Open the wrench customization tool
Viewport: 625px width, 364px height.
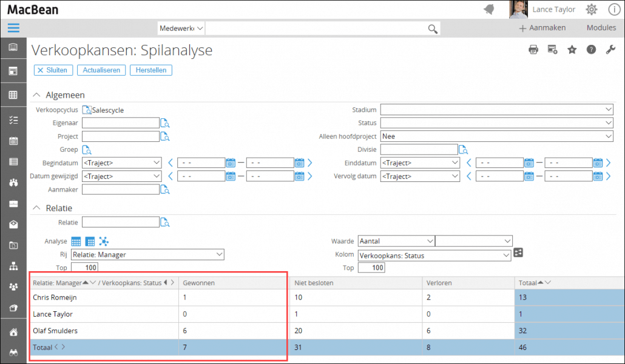tap(610, 50)
